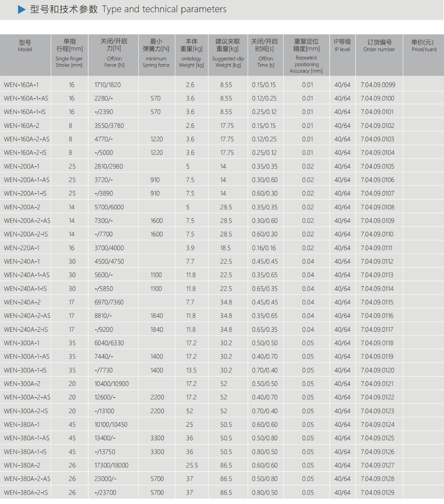This screenshot has height=504, width=444.
Task: Click model cell WEN-160A-1
Action: [x=21, y=85]
